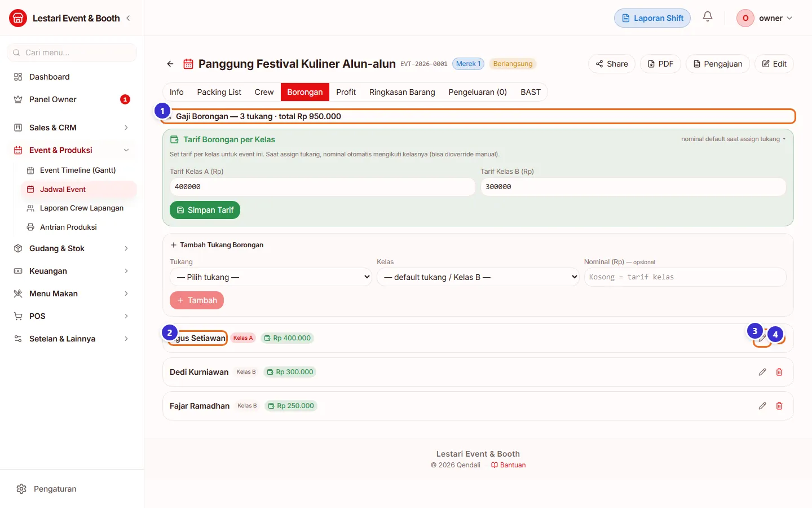Click the POS shopping cart icon
This screenshot has width=812, height=508.
18,316
